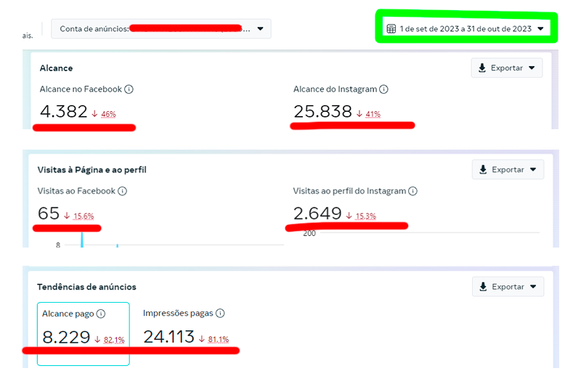Expand Exportar dropdown arrow in Alcance section
The height and width of the screenshot is (392, 581).
pos(532,68)
